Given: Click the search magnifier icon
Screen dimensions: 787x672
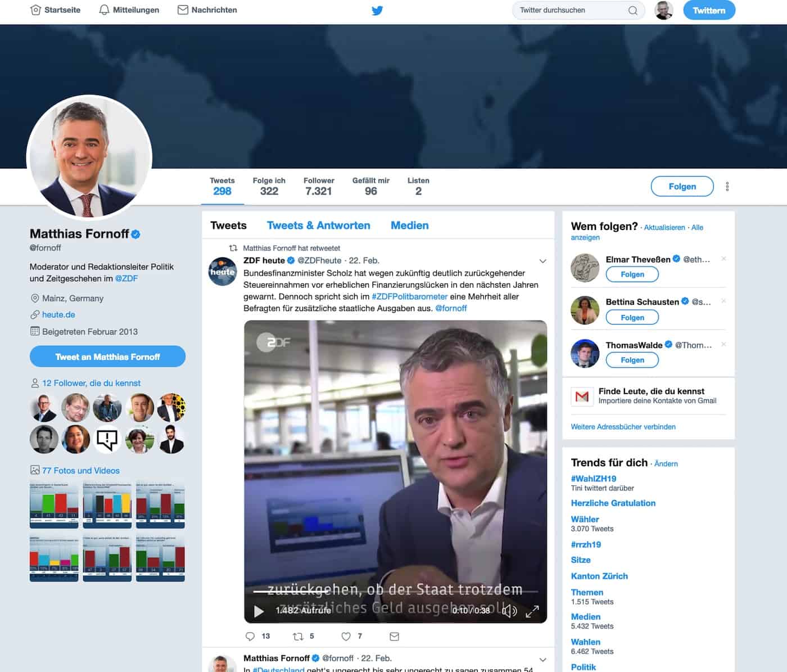Looking at the screenshot, I should click(633, 10).
